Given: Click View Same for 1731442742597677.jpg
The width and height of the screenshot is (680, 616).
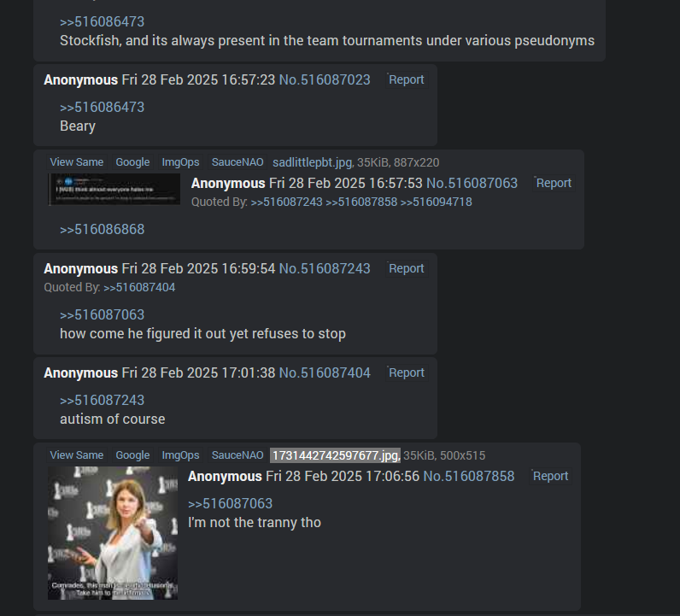Looking at the screenshot, I should click(x=77, y=455).
